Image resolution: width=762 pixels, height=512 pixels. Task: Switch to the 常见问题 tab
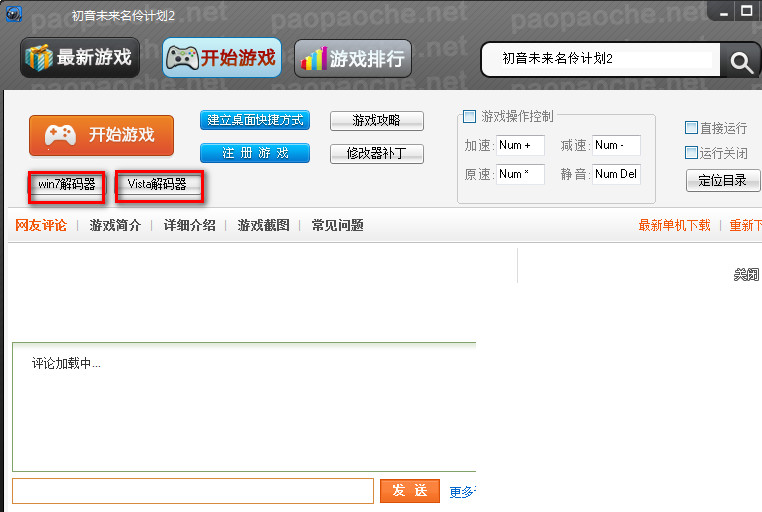pyautogui.click(x=338, y=225)
